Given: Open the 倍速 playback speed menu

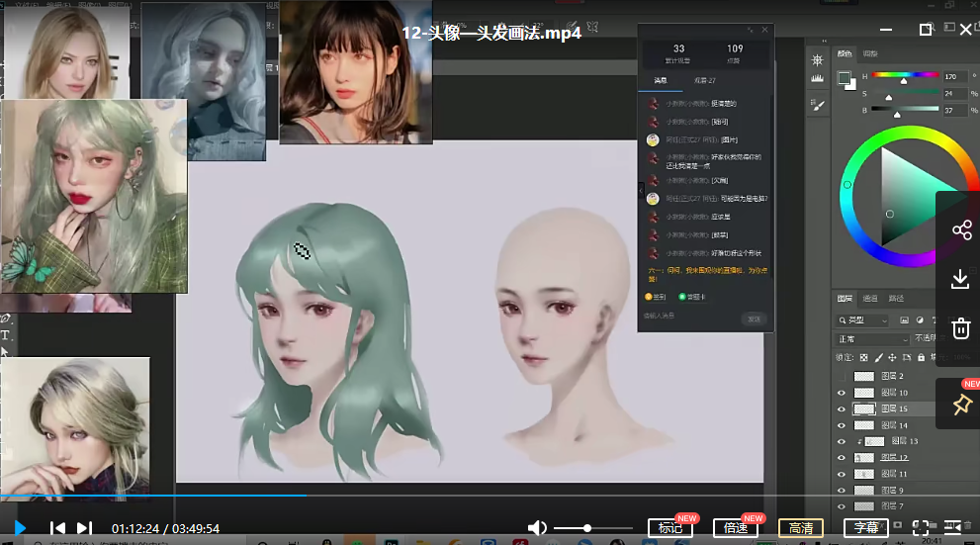Looking at the screenshot, I should 736,528.
